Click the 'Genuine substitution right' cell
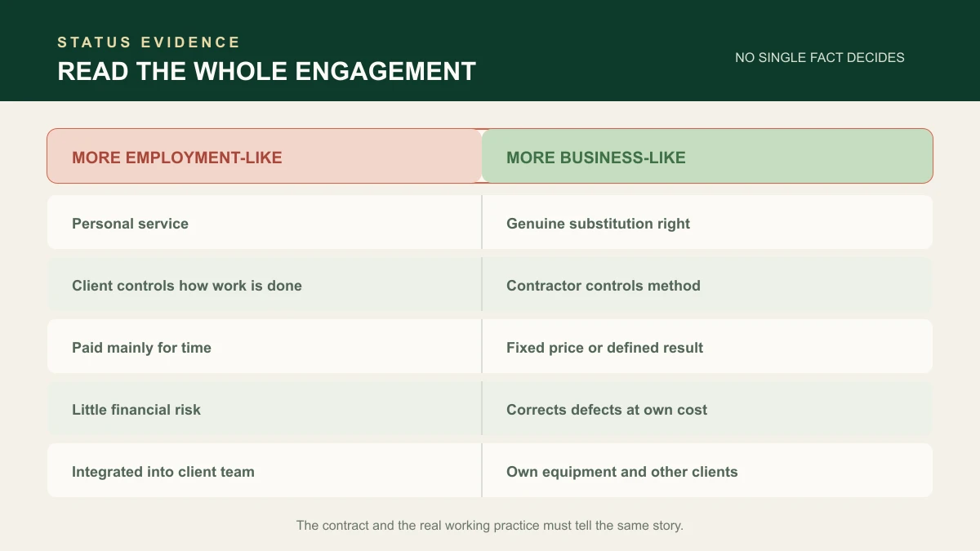This screenshot has height=551, width=980. [707, 222]
